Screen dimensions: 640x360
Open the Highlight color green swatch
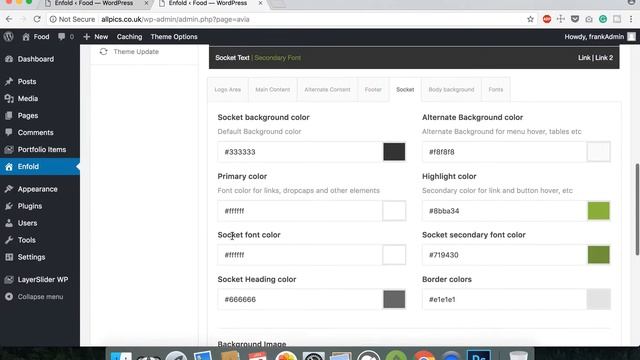coord(598,211)
